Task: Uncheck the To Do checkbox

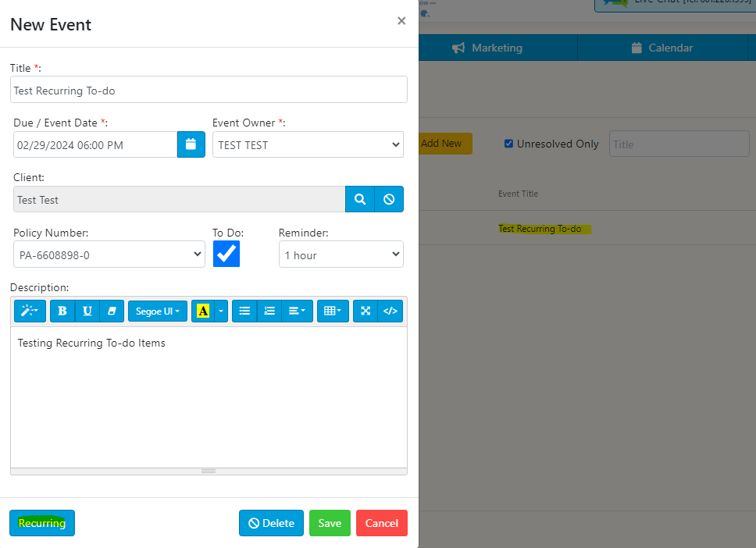Action: (226, 253)
